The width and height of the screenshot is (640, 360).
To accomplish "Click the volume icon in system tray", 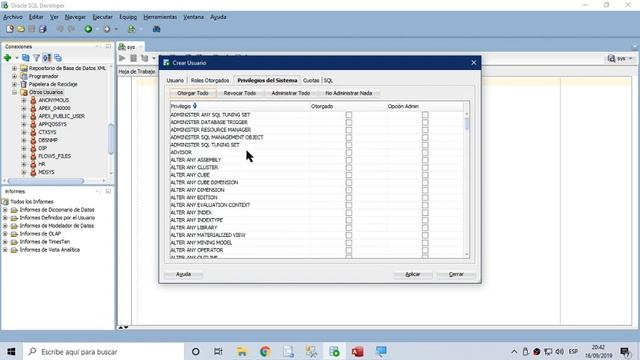I will click(559, 351).
